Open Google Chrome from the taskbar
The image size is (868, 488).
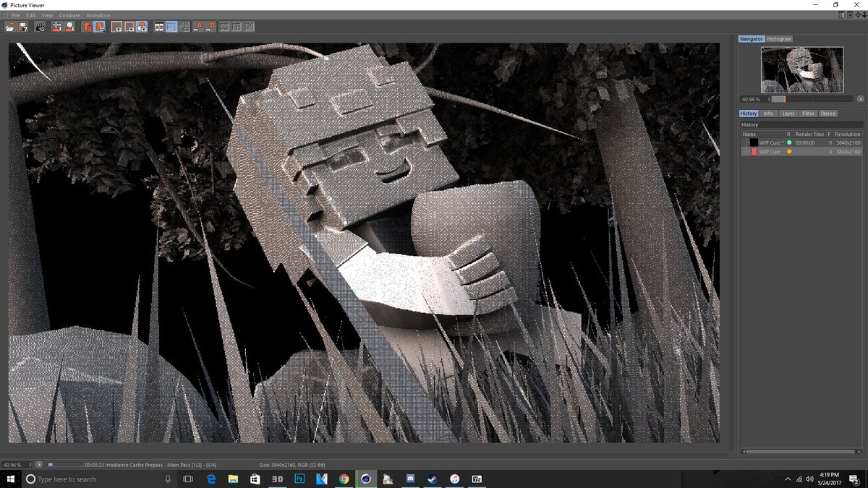pos(344,479)
